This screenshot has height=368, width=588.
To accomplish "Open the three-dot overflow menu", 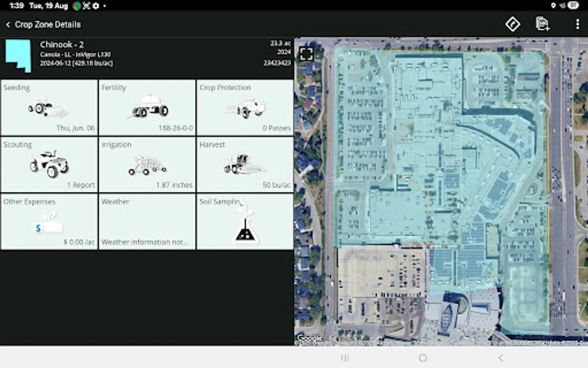I will (x=577, y=24).
